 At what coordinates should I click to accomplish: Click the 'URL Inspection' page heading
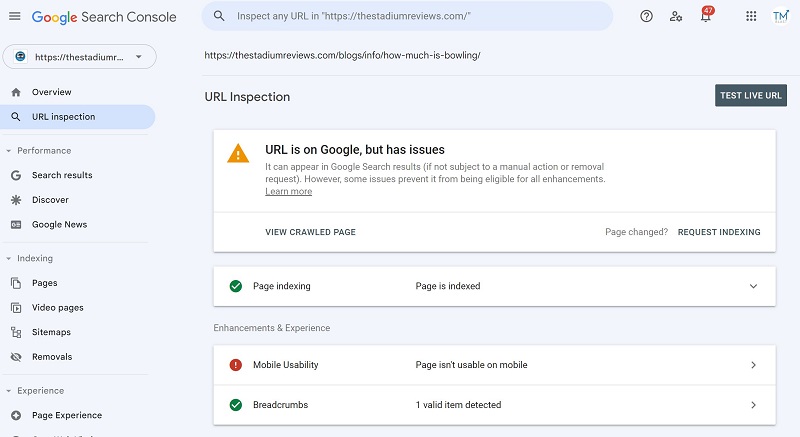(247, 97)
